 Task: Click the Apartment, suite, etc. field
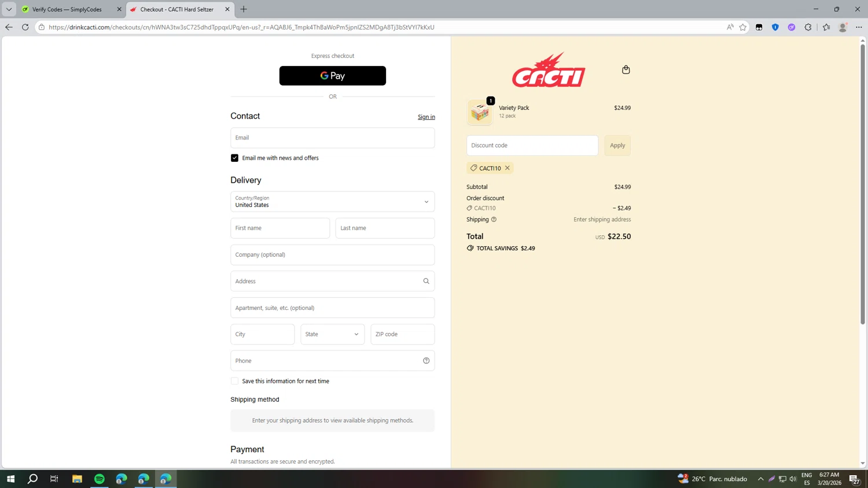333,308
